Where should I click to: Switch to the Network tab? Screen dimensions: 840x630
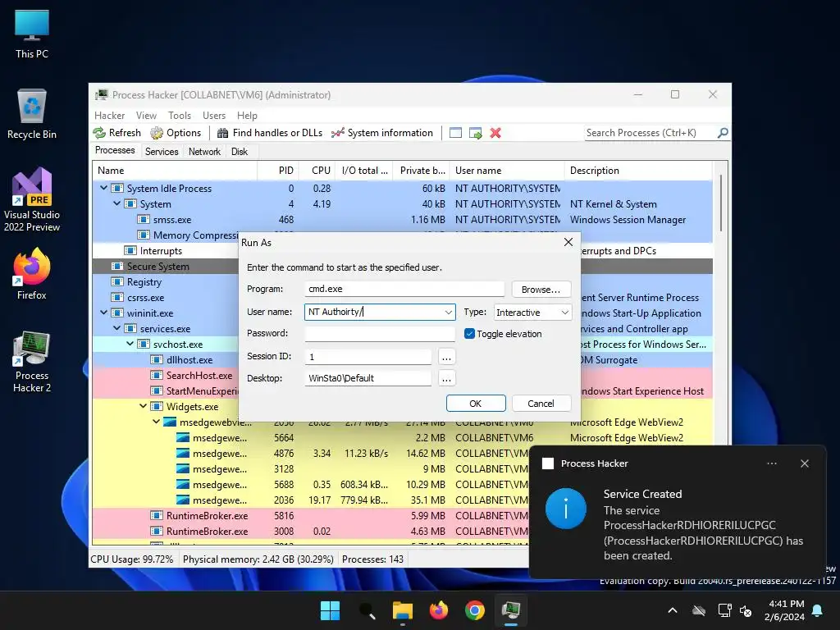point(204,152)
